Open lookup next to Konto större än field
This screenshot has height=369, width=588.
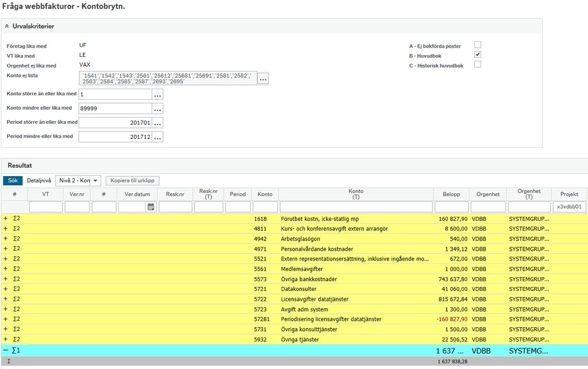click(157, 95)
